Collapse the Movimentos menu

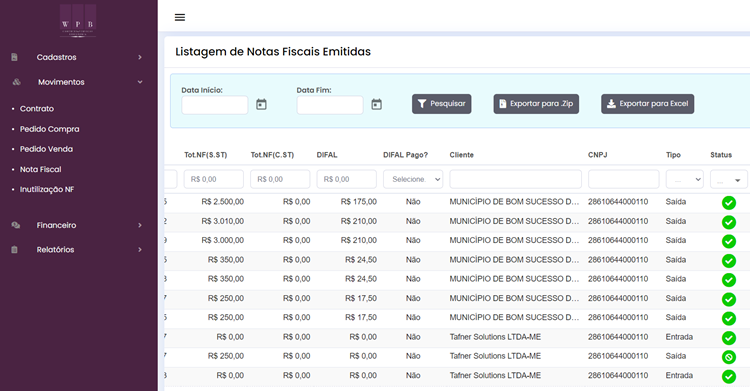coord(140,82)
